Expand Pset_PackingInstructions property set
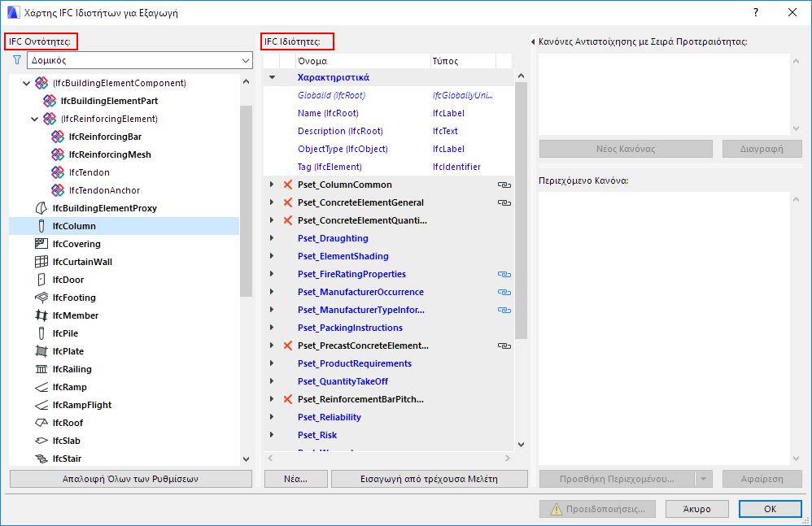 (x=272, y=328)
